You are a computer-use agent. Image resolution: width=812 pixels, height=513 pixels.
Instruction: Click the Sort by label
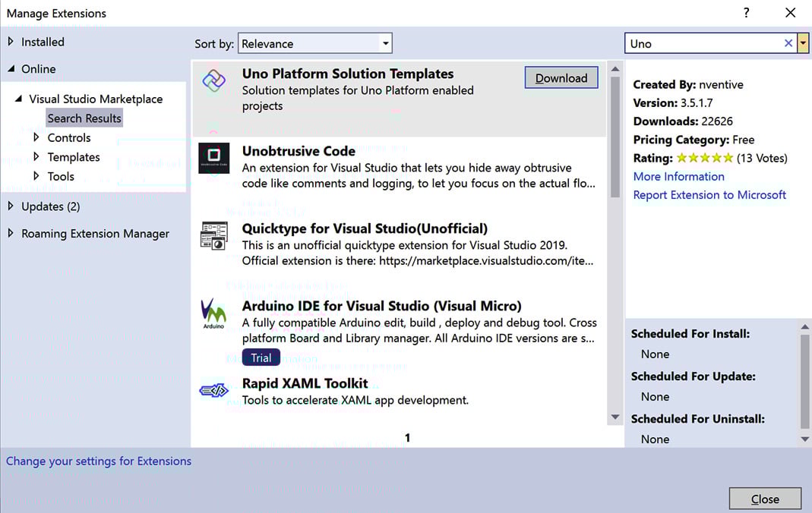214,44
